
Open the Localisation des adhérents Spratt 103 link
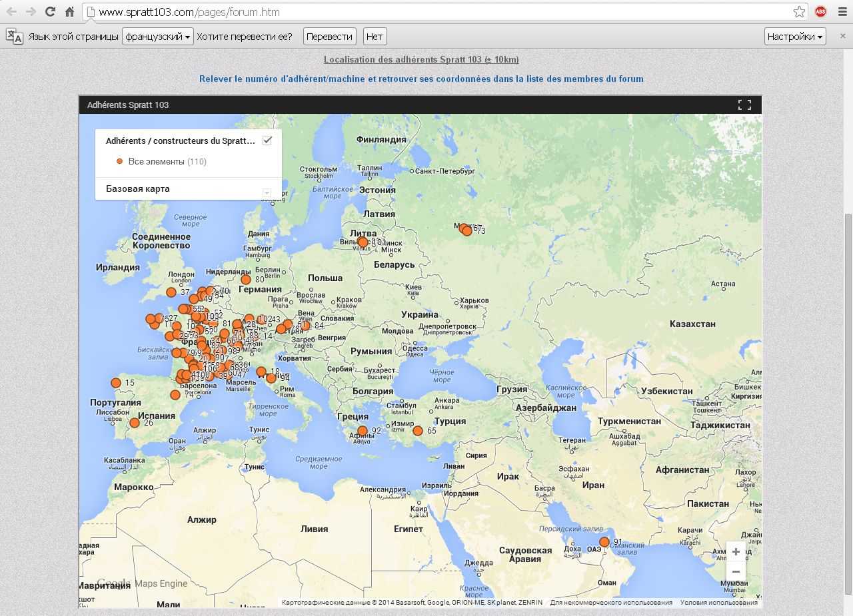click(421, 59)
